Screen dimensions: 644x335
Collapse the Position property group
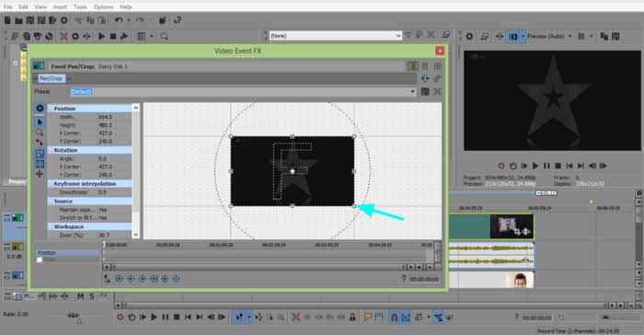tap(51, 109)
